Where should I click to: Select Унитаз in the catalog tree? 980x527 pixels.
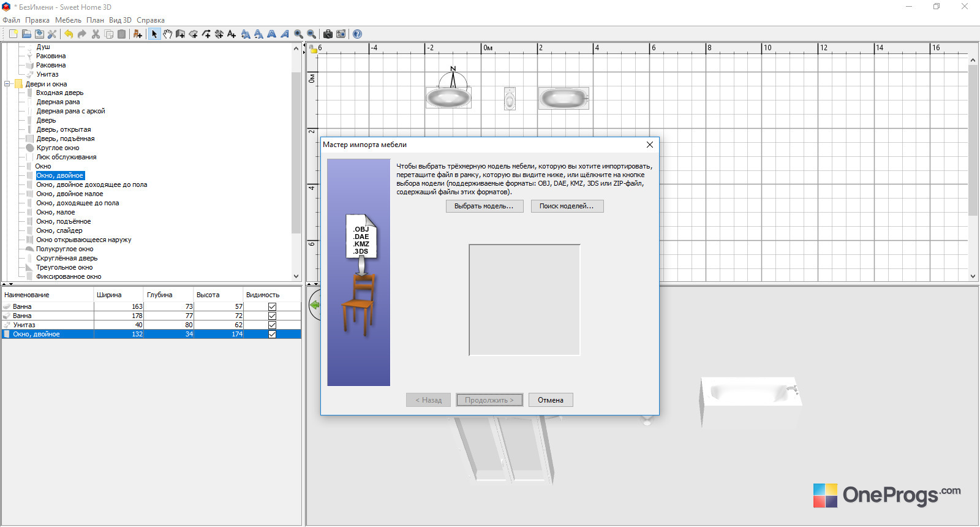[x=47, y=75]
